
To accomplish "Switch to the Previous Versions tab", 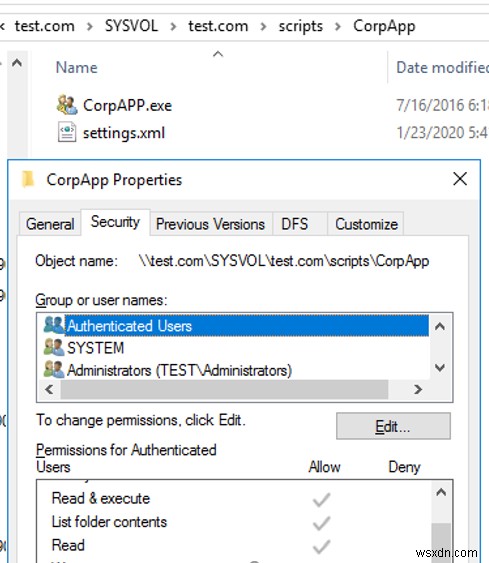I will click(210, 224).
